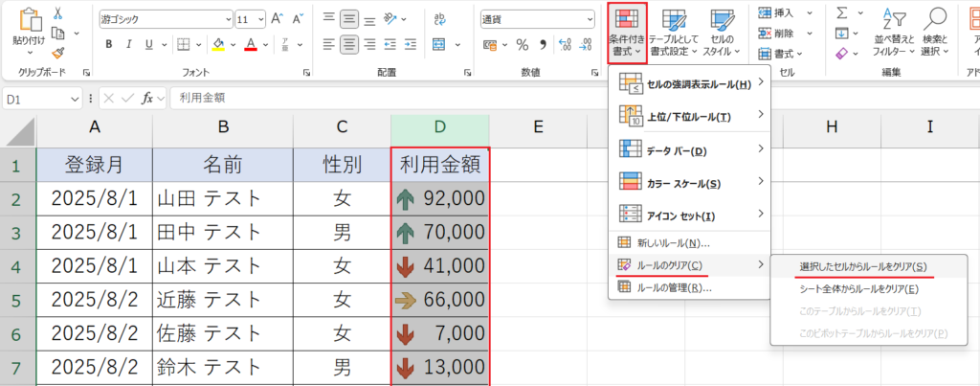The height and width of the screenshot is (386, 980).
Task: Click the accounting currency format icon
Action: tap(491, 45)
